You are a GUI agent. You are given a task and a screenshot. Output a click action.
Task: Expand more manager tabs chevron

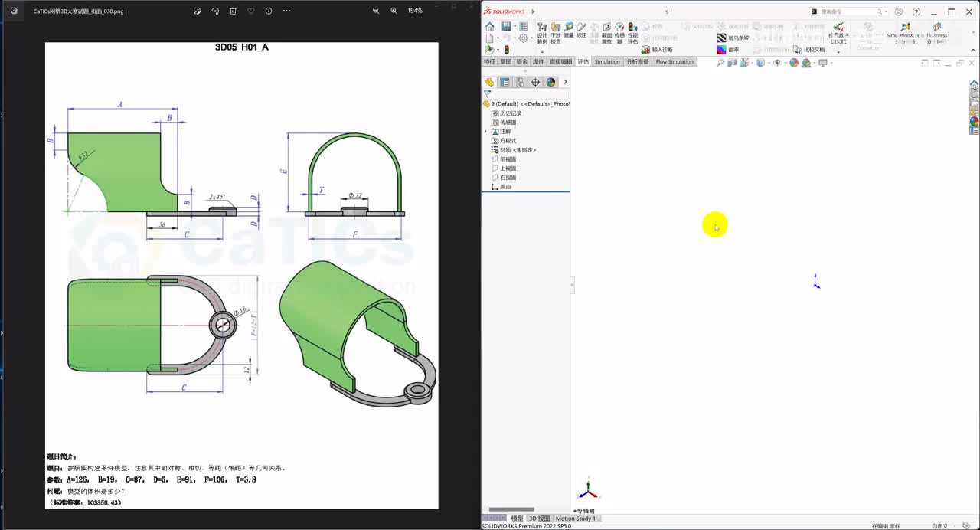[565, 82]
